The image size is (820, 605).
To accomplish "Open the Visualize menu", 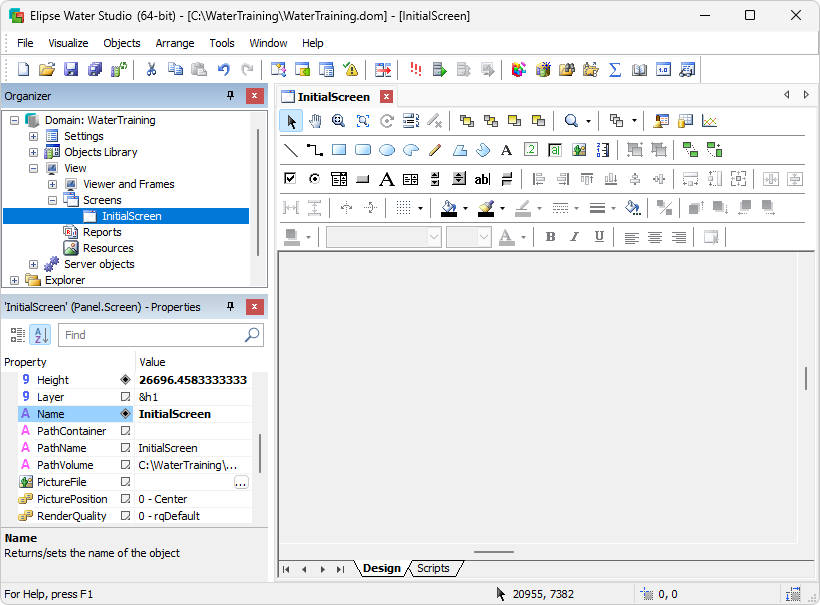I will pos(67,43).
